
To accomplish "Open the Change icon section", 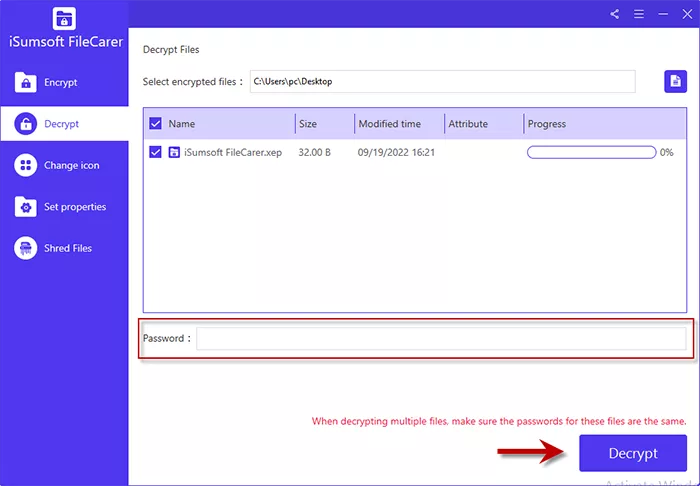I will coord(64,165).
